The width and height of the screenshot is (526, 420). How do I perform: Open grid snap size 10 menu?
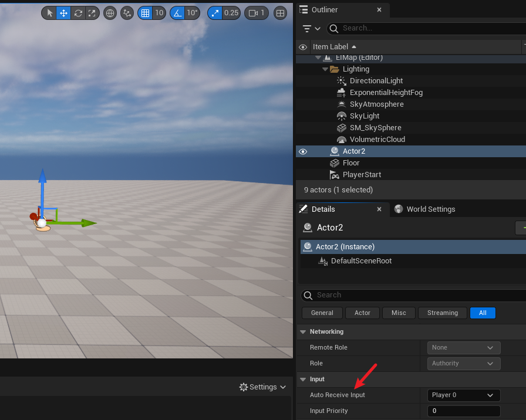(159, 13)
